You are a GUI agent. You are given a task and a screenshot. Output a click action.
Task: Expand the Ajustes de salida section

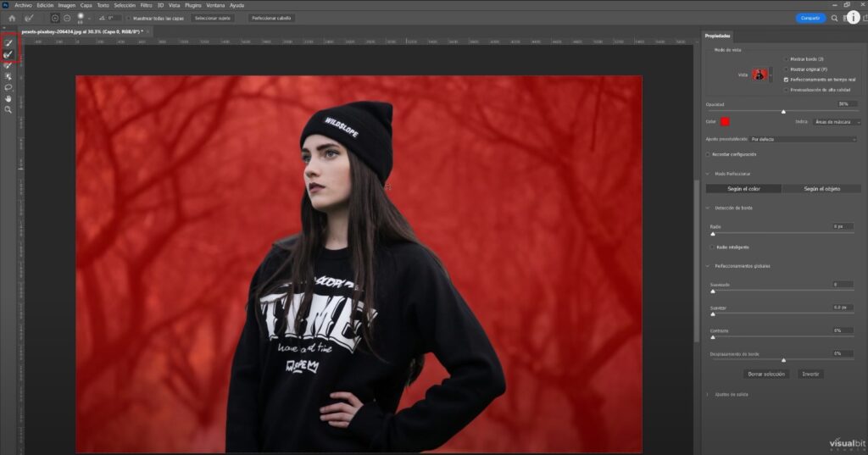click(x=709, y=394)
